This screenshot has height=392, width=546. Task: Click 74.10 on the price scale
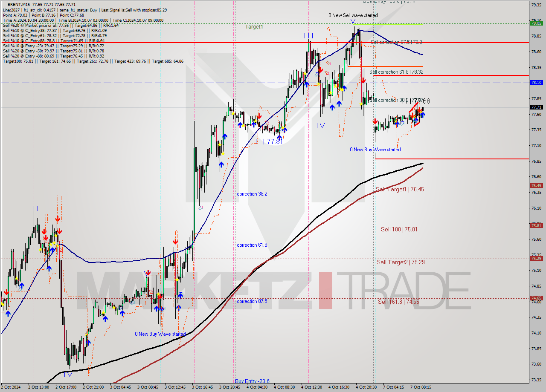[x=536, y=333]
